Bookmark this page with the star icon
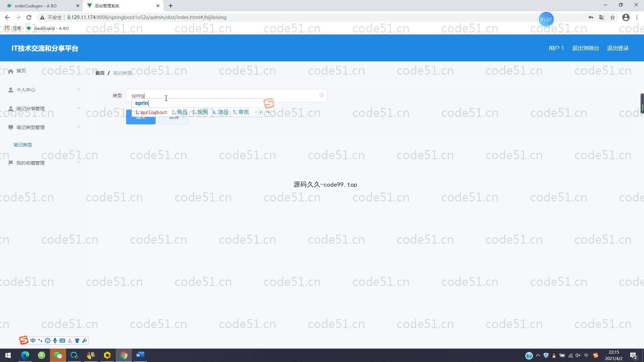 (x=612, y=17)
